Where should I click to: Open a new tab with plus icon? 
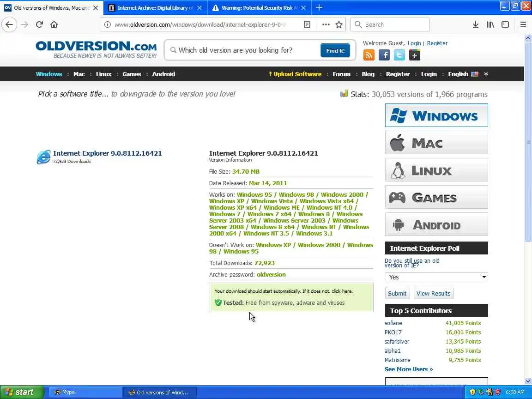pyautogui.click(x=319, y=7)
